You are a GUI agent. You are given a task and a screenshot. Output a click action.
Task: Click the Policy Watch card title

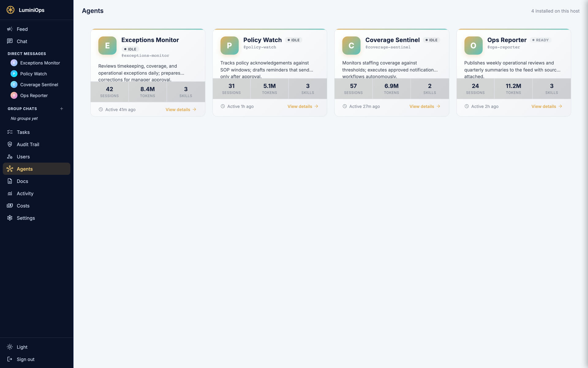(x=262, y=40)
